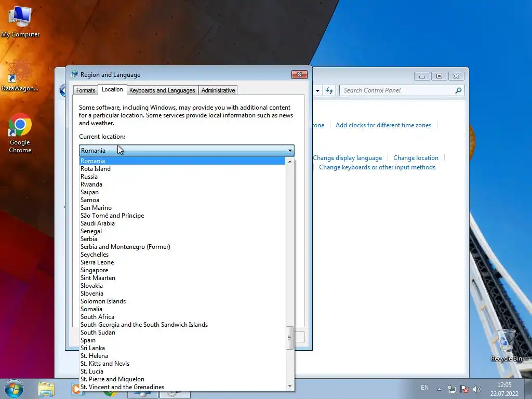Screen dimensions: 532x399
Task: Select Rwanda in the location list
Action: click(182, 184)
